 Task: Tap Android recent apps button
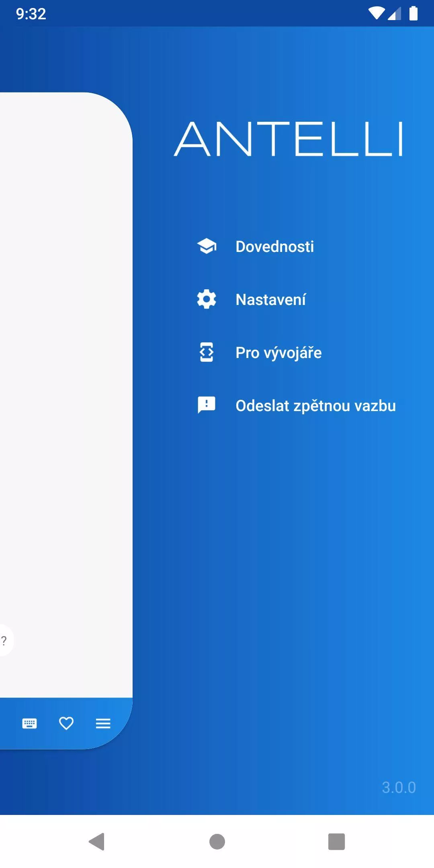point(337,841)
